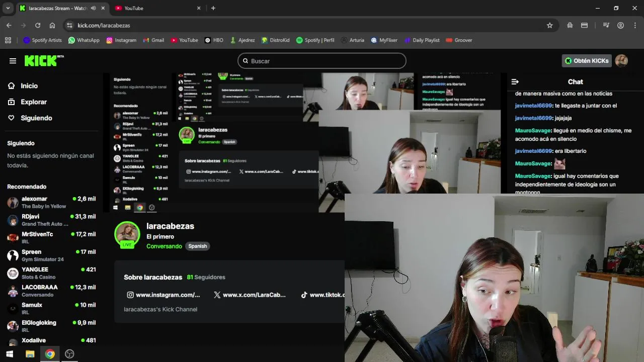Open Spotify Artists bookmark
This screenshot has height=362, width=644.
pos(43,40)
